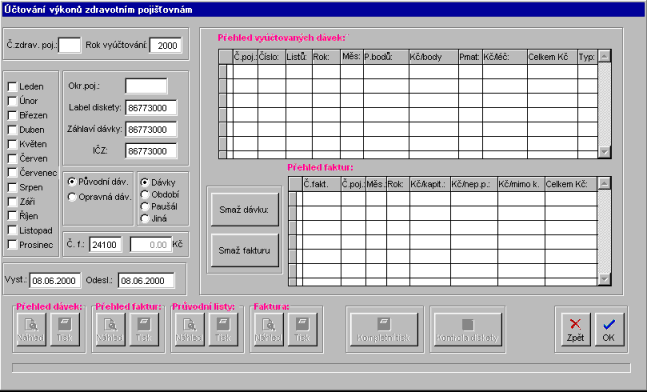
Task: Click the Kč/léč column header
Action: coord(505,57)
